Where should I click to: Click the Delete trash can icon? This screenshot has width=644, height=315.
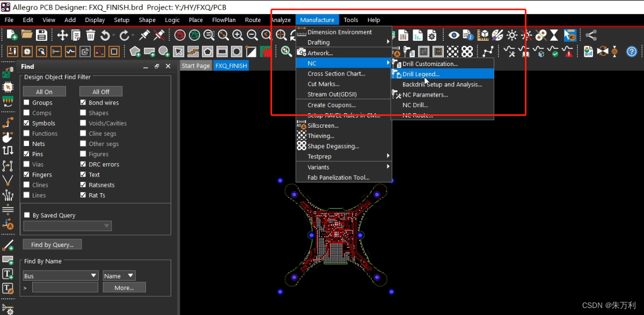pyautogui.click(x=91, y=35)
